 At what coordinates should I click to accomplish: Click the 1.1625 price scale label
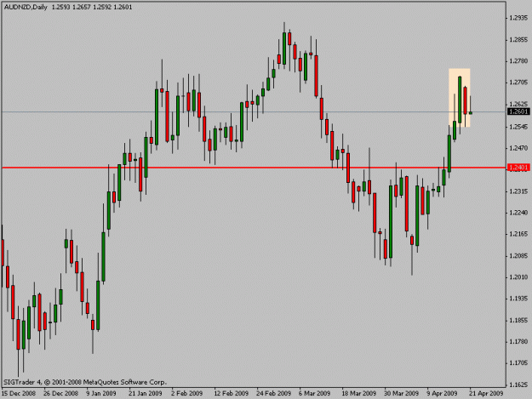(519, 385)
